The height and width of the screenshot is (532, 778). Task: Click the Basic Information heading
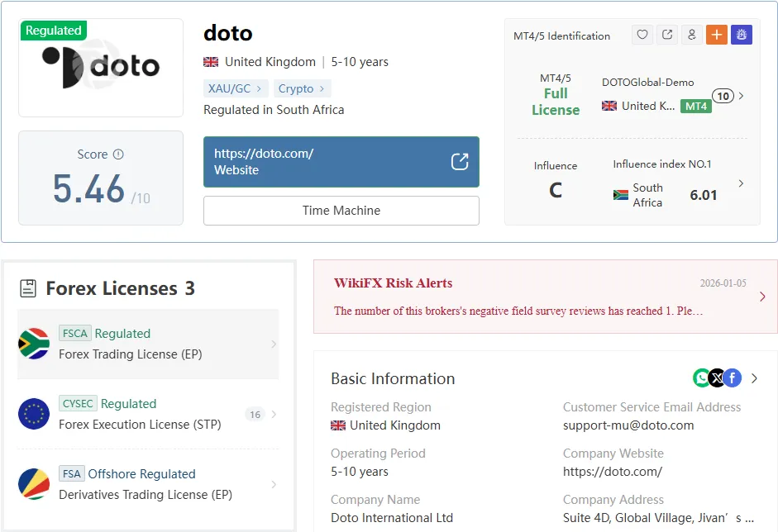click(393, 379)
